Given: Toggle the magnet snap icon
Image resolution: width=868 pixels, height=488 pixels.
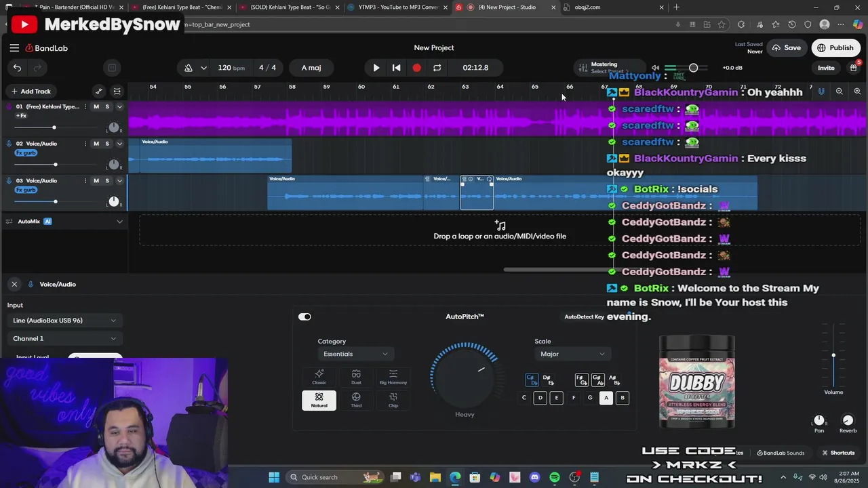Looking at the screenshot, I should tap(821, 91).
